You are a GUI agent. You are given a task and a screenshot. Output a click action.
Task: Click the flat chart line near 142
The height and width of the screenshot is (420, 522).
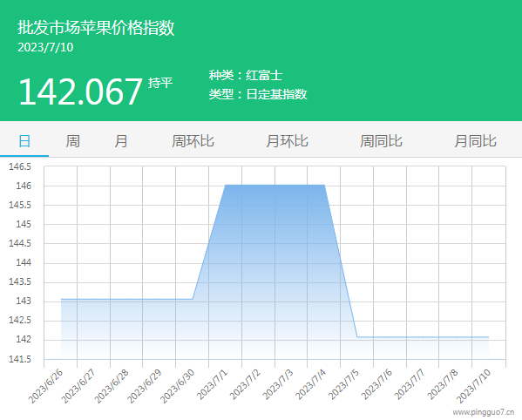[x=423, y=337]
